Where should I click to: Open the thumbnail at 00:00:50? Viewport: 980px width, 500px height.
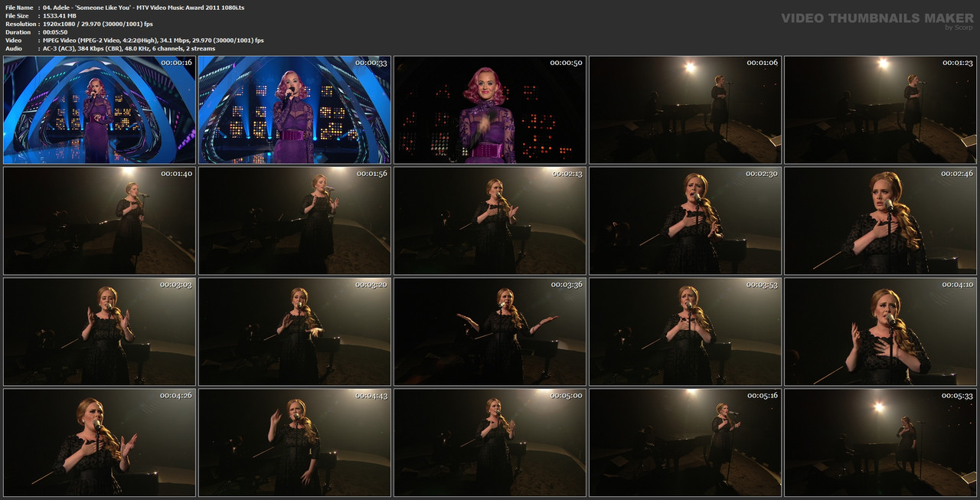(490, 109)
